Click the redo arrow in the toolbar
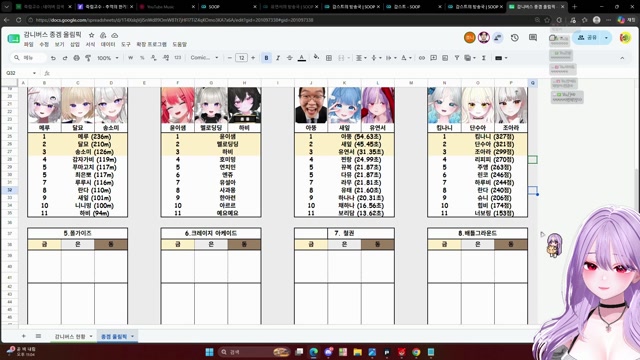The height and width of the screenshot is (360, 640). coord(64,58)
